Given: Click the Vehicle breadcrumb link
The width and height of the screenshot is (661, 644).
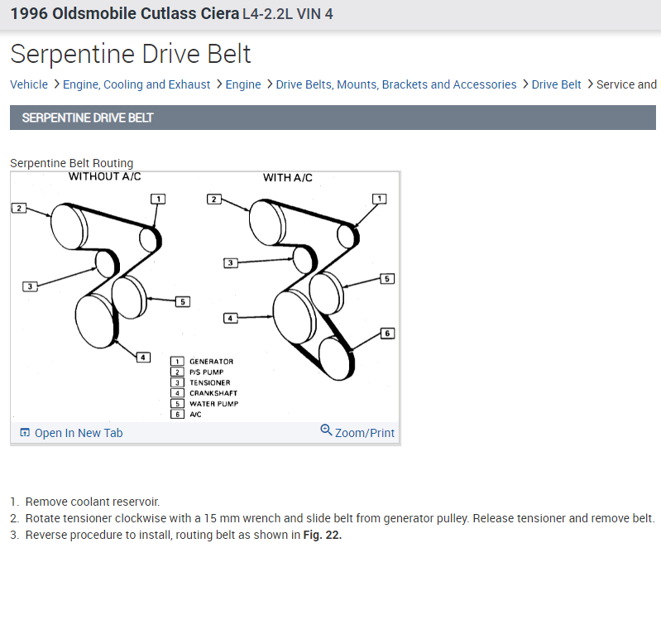Looking at the screenshot, I should coord(29,84).
